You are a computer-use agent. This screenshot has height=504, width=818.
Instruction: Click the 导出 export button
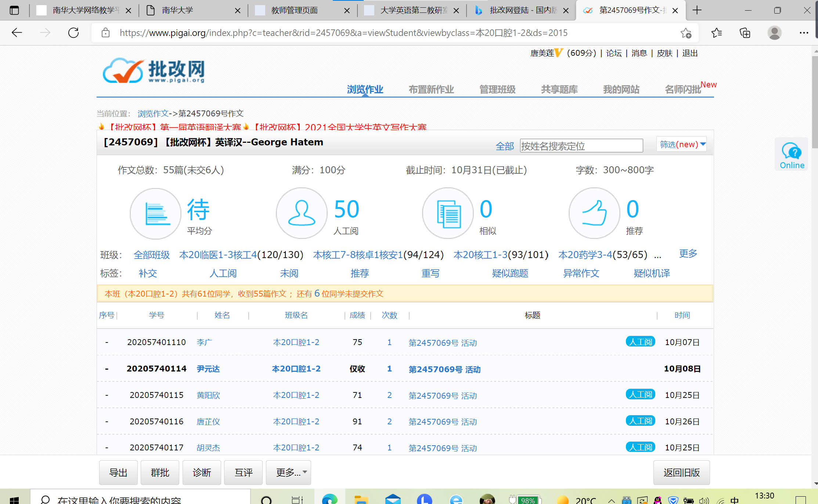click(118, 472)
